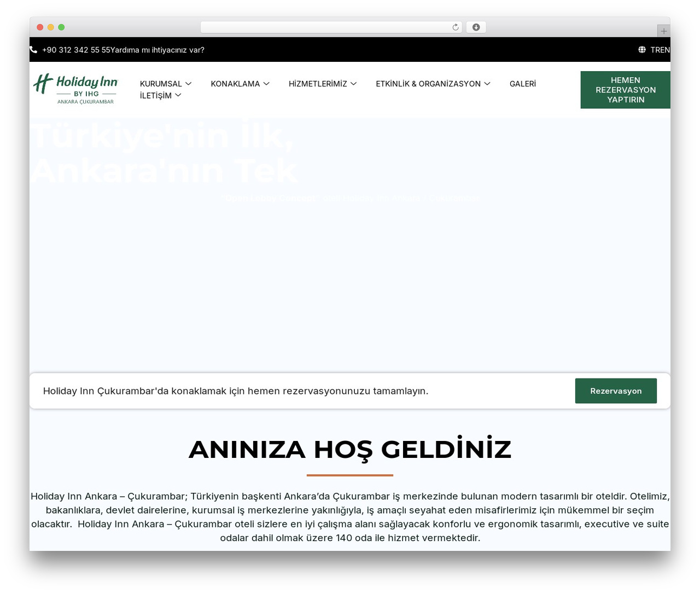Click the browser address bar
Screen dimensions: 700x593
[x=331, y=27]
